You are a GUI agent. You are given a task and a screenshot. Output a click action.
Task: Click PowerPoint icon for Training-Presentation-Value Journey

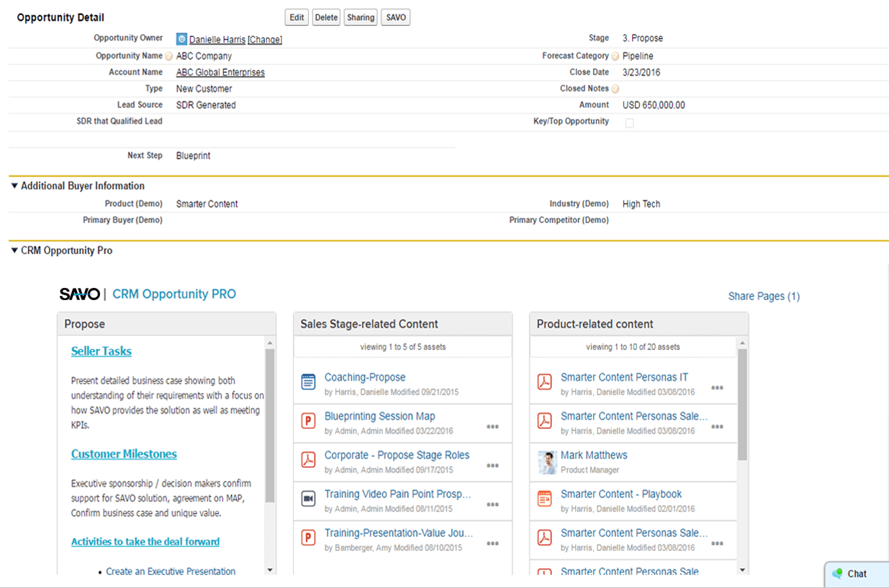point(308,537)
